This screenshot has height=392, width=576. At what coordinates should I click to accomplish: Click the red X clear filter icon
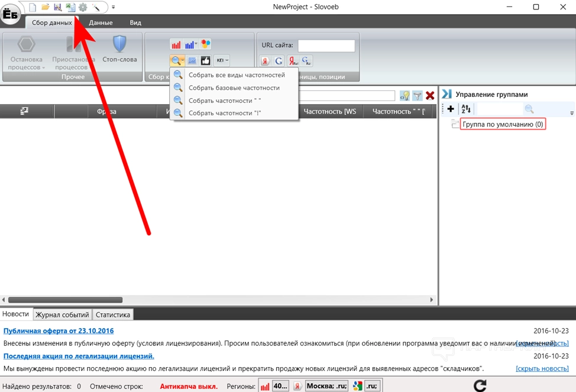tap(430, 96)
